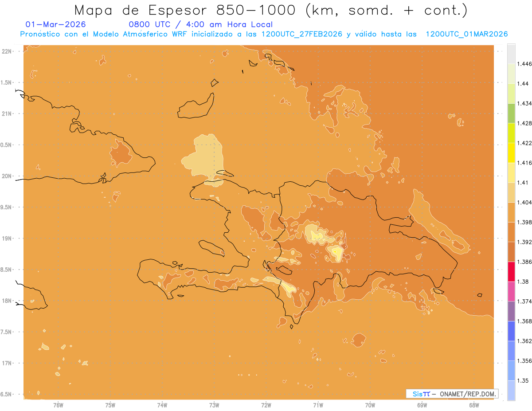Click the green legend band above 1.428
The height and width of the screenshot is (411, 532).
(x=511, y=113)
